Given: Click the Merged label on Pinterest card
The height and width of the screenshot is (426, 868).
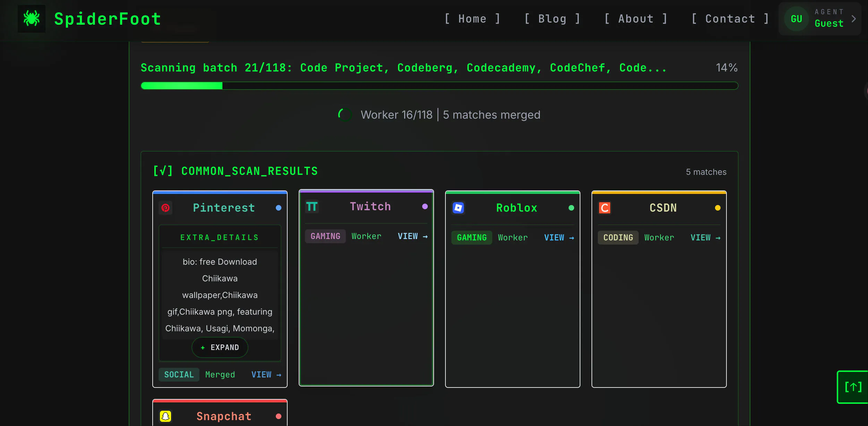Looking at the screenshot, I should click(x=220, y=375).
